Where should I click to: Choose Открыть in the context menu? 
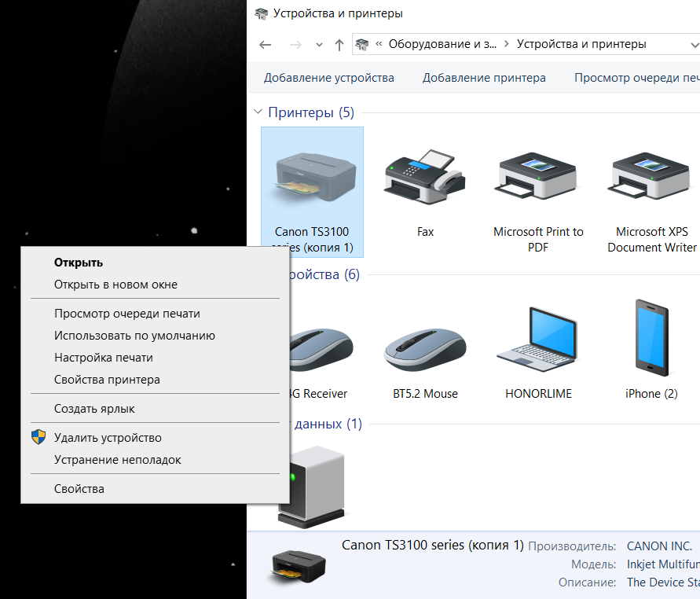[155, 263]
